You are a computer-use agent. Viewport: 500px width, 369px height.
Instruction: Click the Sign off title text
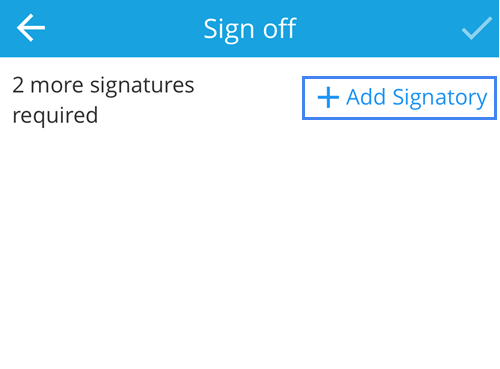click(x=250, y=29)
